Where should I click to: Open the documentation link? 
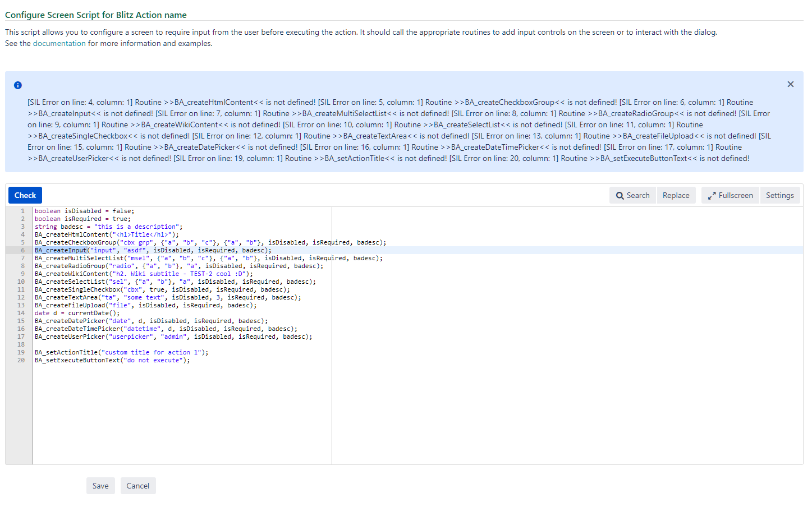59,43
